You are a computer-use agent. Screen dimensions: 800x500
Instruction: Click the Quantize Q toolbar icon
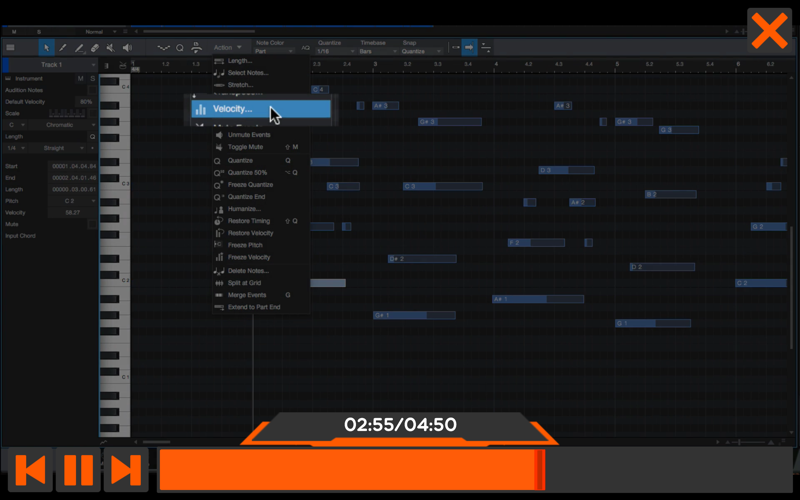tap(180, 48)
